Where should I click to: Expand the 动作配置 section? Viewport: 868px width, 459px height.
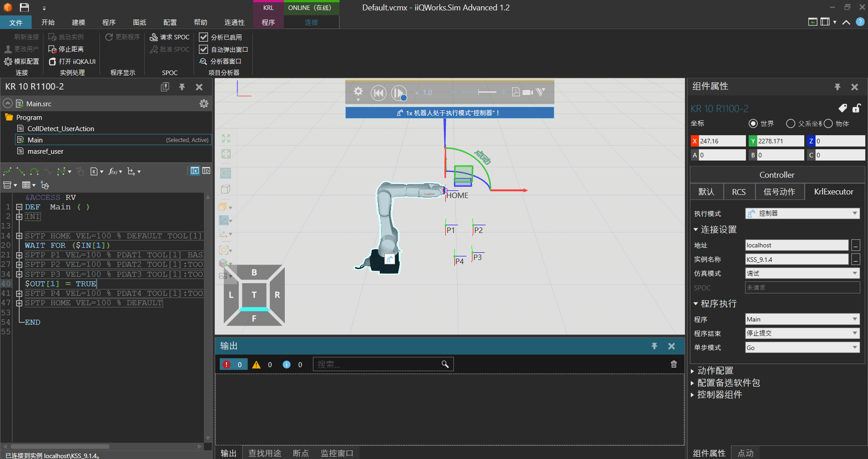[x=715, y=371]
